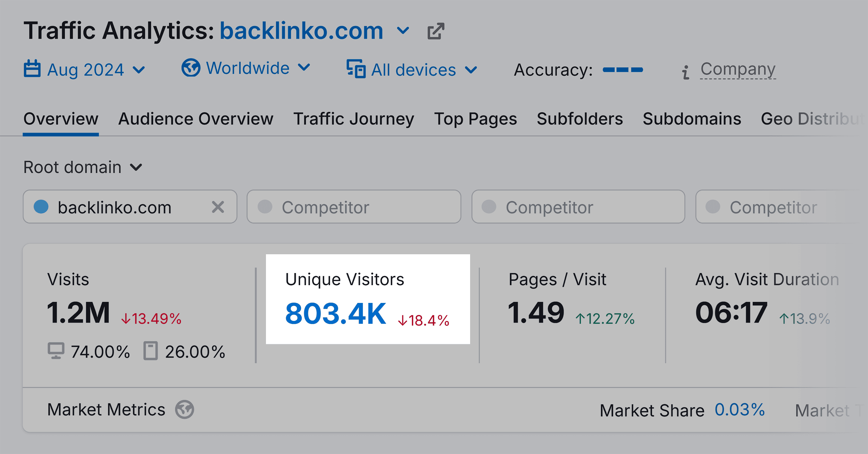Click the desktop icon beside 74.00%
The width and height of the screenshot is (868, 454).
point(56,351)
